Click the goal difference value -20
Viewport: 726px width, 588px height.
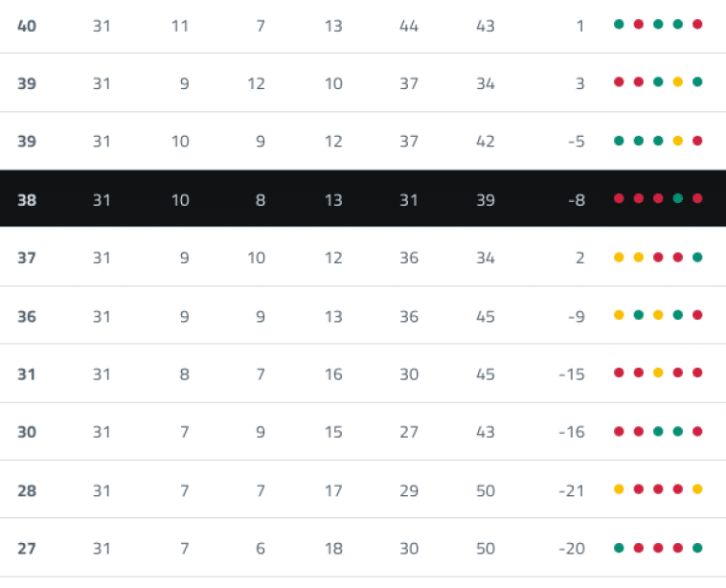pyautogui.click(x=571, y=549)
